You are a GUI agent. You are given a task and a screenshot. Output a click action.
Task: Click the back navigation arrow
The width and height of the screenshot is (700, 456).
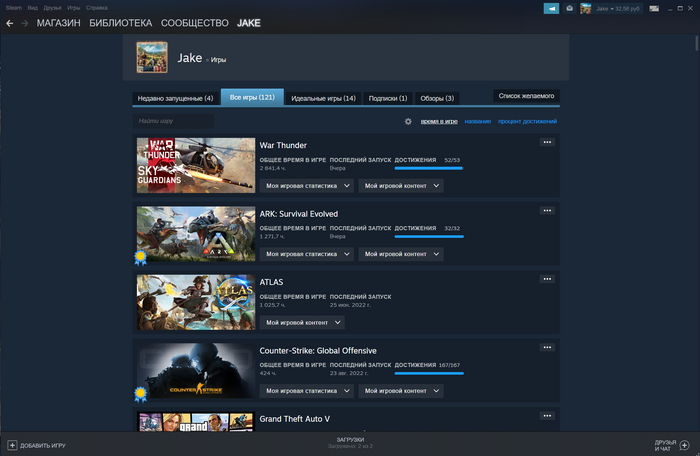click(10, 22)
